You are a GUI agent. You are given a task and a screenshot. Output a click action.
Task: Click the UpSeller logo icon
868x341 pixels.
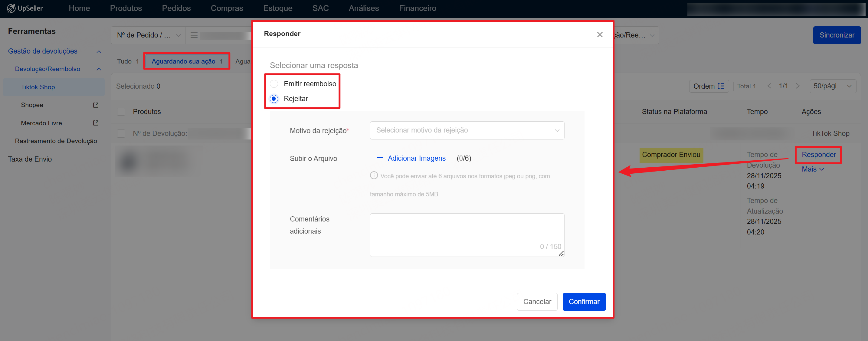[x=11, y=8]
